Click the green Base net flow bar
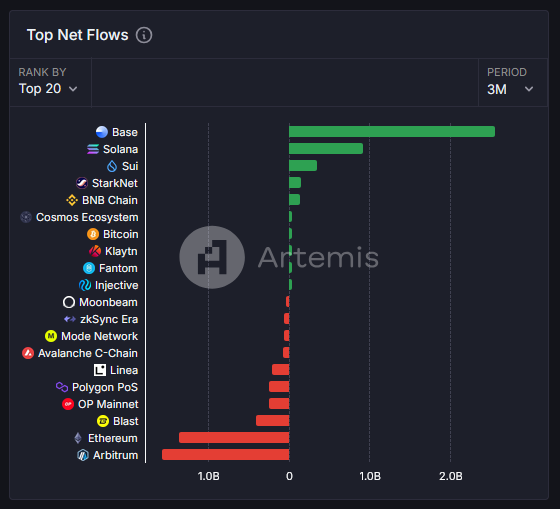560x509 pixels. tap(392, 131)
